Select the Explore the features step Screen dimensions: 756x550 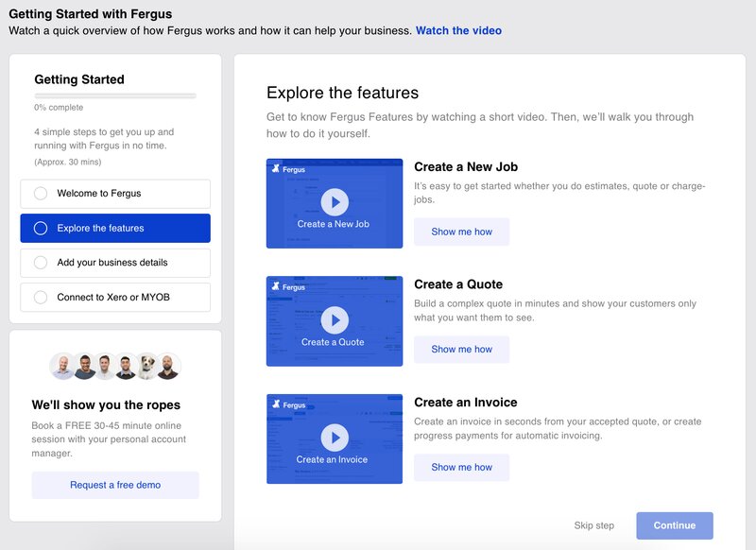pos(115,228)
